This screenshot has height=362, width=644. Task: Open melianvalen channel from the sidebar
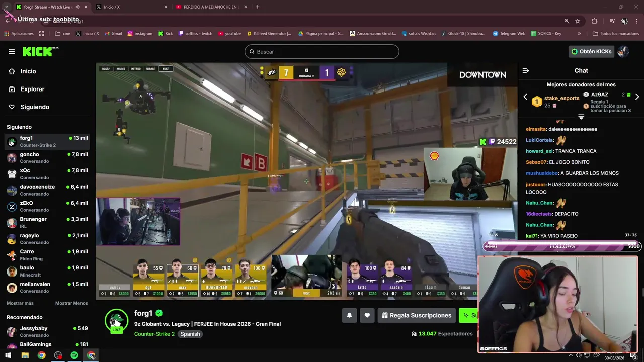pos(47,288)
